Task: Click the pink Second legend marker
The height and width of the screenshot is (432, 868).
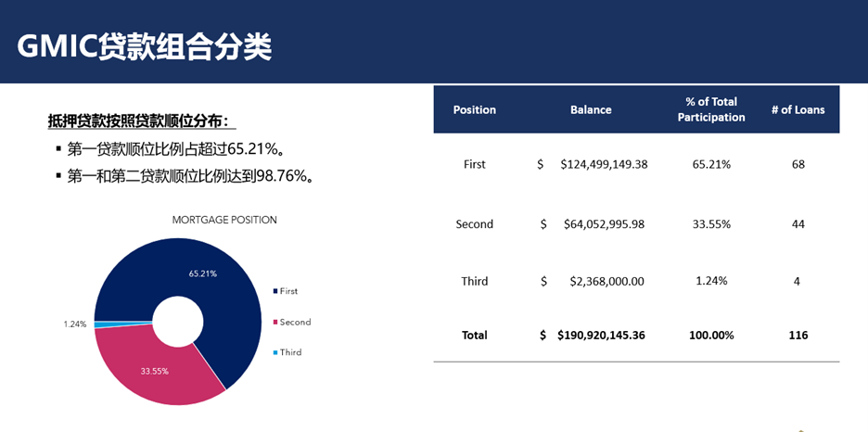Action: click(274, 323)
